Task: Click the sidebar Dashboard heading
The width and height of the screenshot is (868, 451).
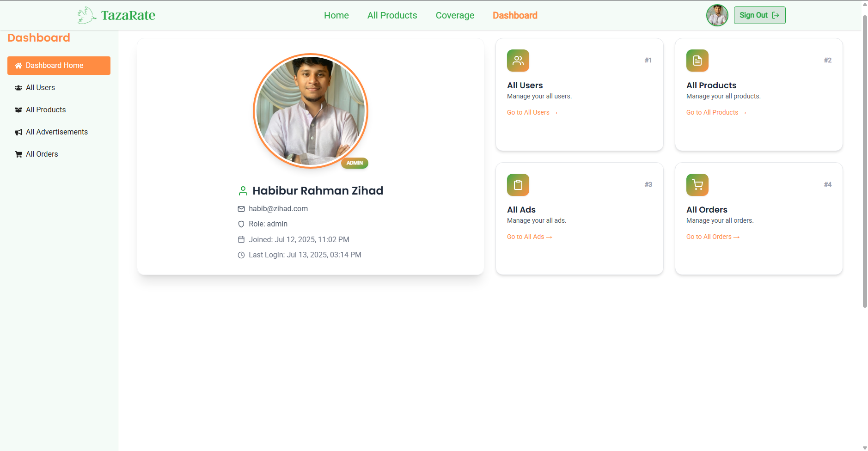Action: coord(39,38)
